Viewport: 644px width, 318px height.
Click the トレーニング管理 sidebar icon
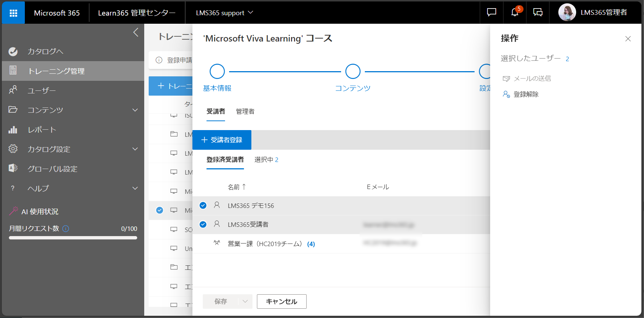tap(13, 70)
